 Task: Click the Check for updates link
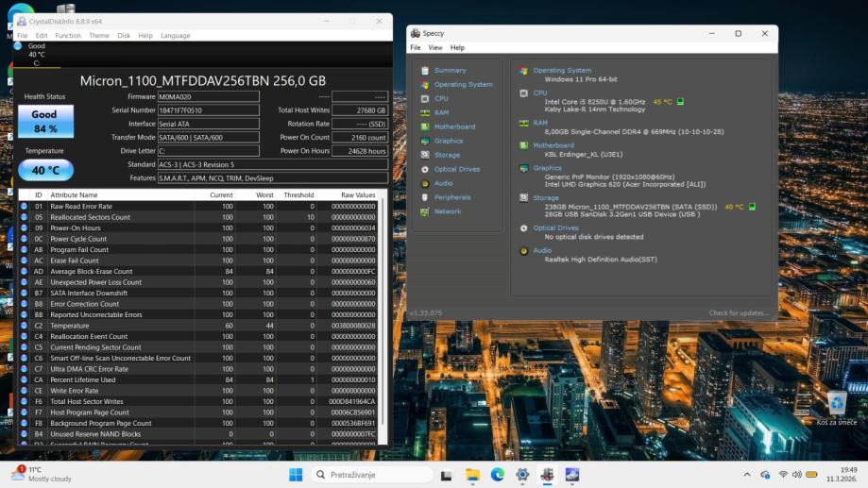tap(739, 312)
